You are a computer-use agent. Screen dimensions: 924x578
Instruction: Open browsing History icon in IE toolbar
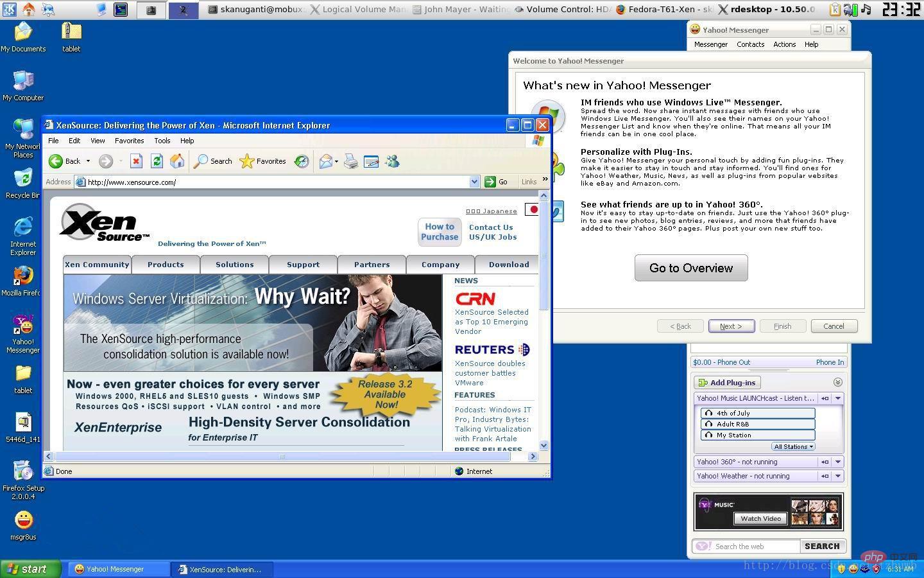(x=302, y=161)
